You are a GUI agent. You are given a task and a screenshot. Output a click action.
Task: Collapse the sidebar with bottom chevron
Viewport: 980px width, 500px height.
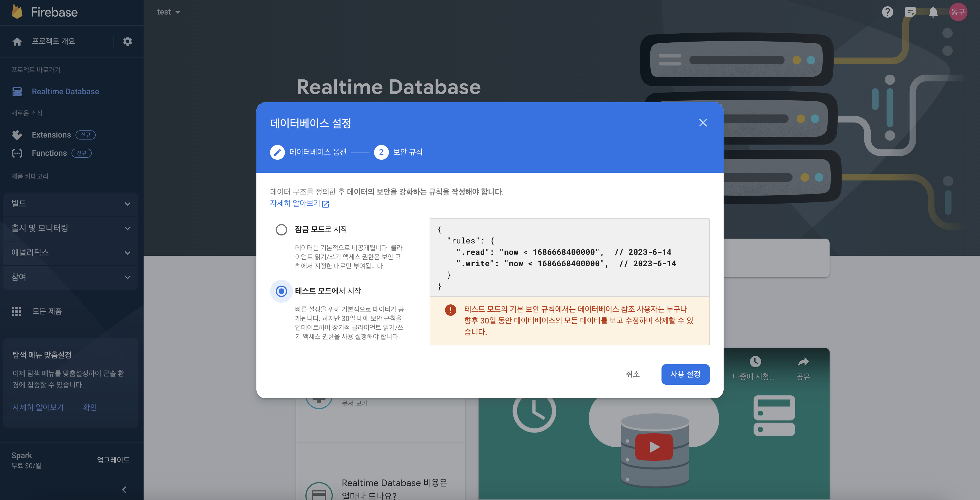(124, 489)
